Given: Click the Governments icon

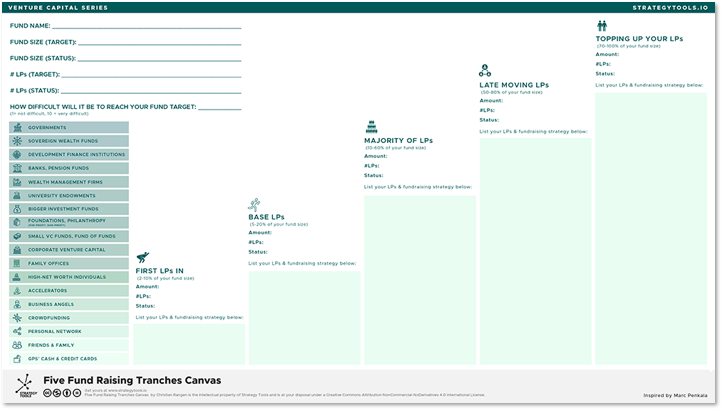Looking at the screenshot, I should (x=17, y=128).
